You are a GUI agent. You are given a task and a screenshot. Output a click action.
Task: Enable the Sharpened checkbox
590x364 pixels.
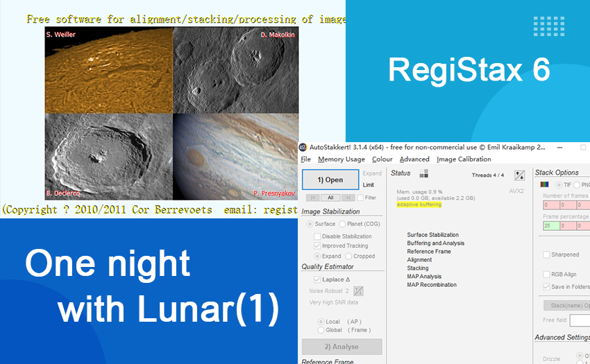pyautogui.click(x=546, y=254)
